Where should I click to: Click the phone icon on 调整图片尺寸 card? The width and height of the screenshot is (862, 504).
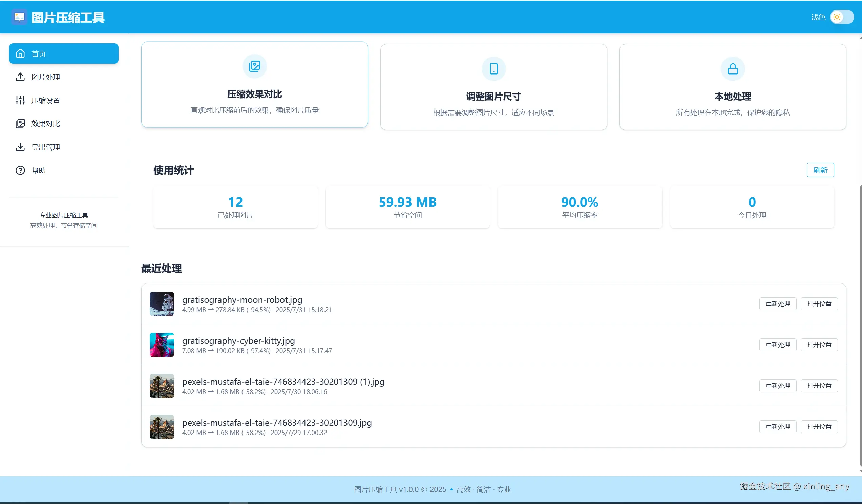click(493, 69)
